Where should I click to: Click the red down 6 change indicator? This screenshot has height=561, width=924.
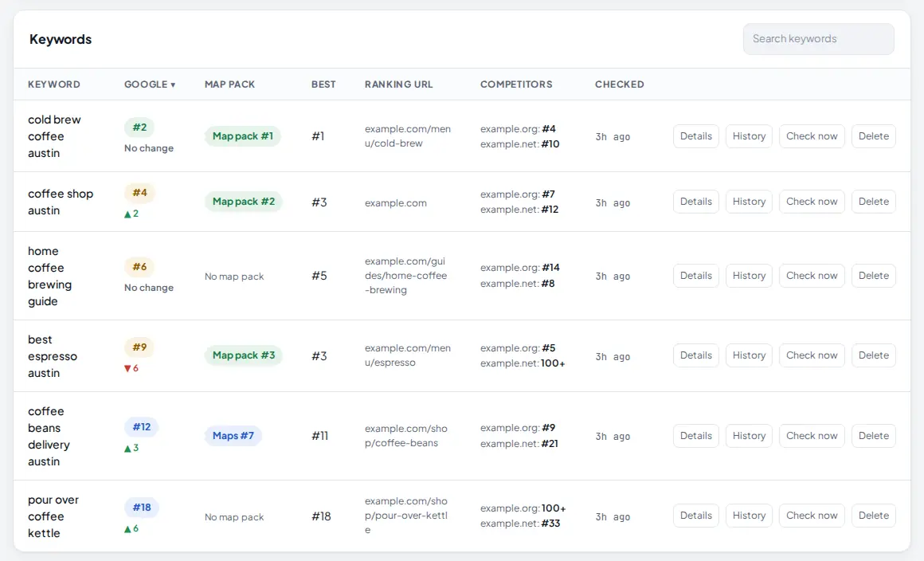[x=131, y=368]
